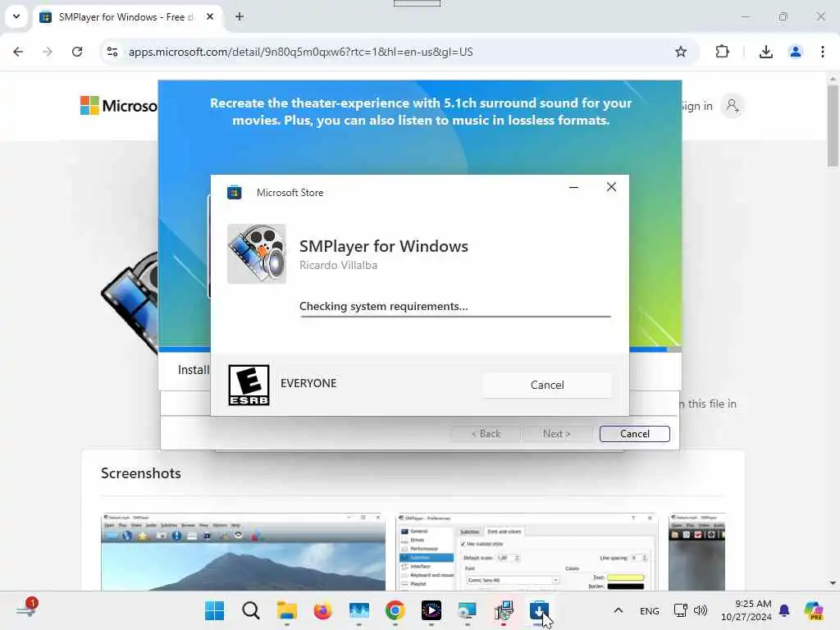
Task: Show hidden system tray icons
Action: pyautogui.click(x=619, y=610)
